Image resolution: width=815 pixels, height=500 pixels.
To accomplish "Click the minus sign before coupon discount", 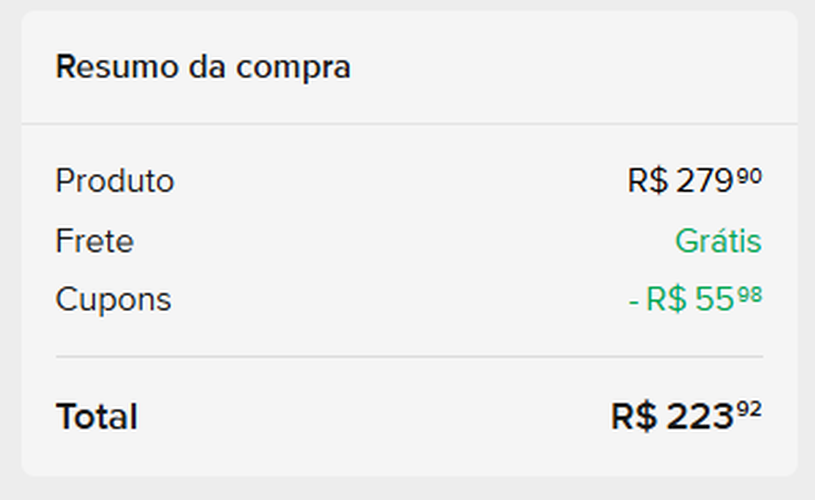I will click(x=634, y=301).
